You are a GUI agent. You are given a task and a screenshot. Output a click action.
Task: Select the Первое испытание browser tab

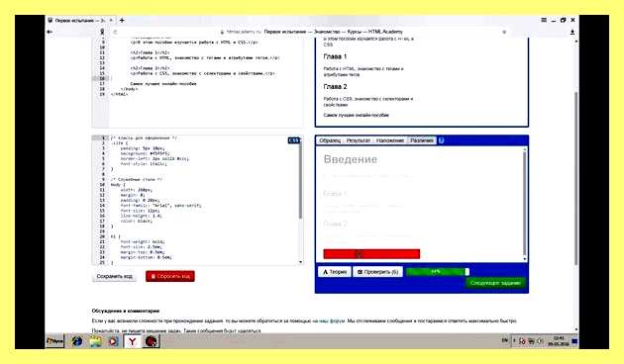click(x=79, y=20)
